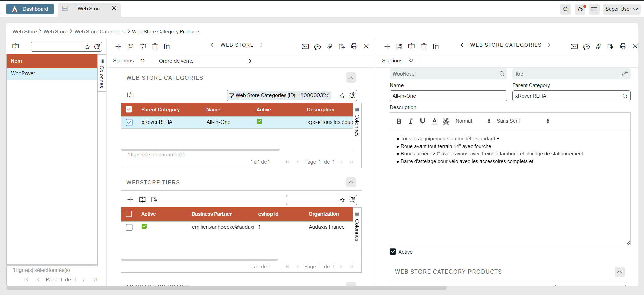Uncheck xRover REHA row selection checkbox

(129, 122)
